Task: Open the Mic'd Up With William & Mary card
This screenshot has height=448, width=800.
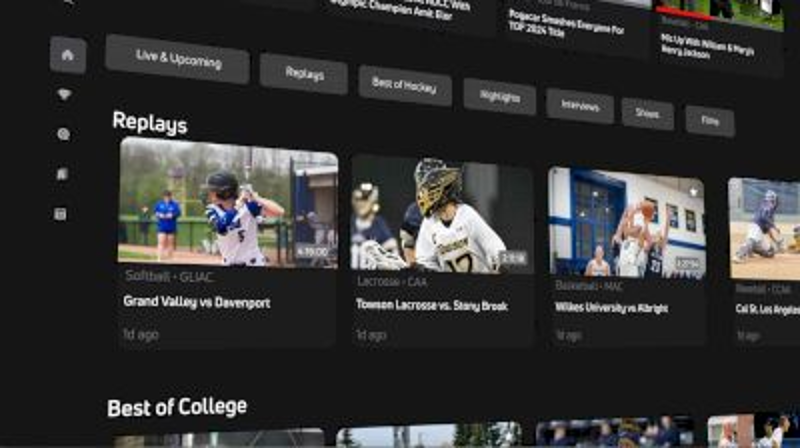Action: [718, 40]
